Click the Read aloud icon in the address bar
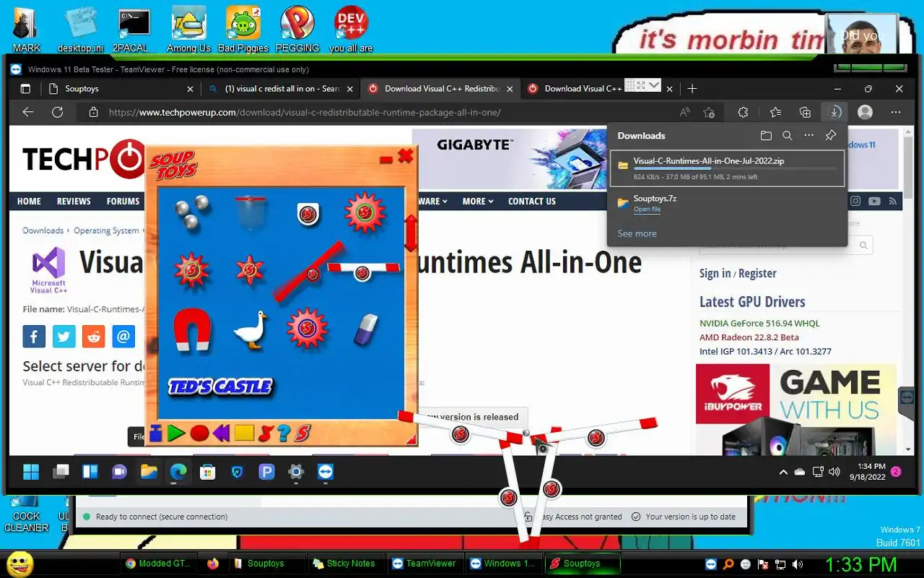 click(x=684, y=112)
